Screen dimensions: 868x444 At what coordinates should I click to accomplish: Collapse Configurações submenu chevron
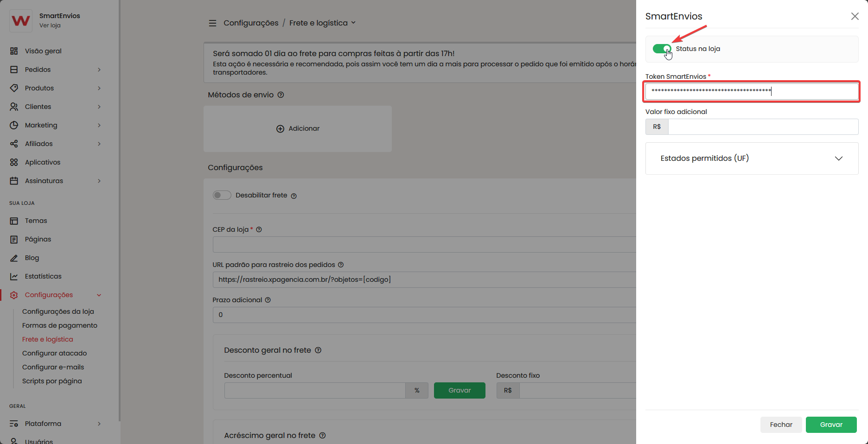tap(99, 295)
